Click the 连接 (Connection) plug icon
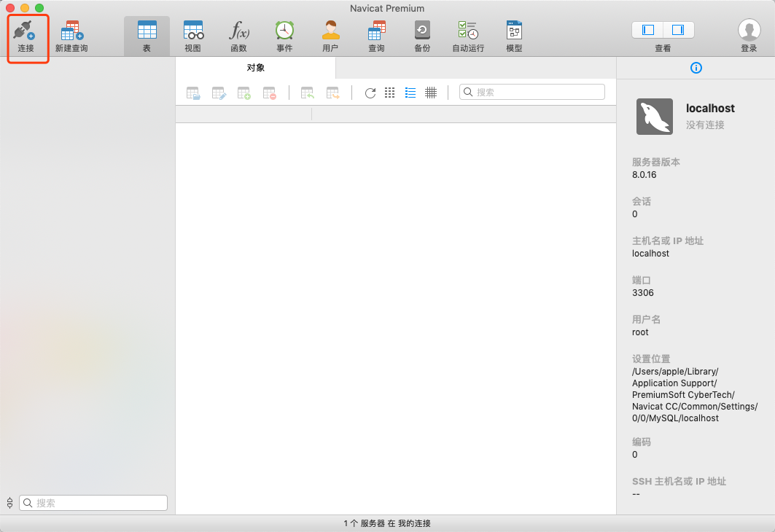Viewport: 775px width, 532px height. (x=24, y=31)
